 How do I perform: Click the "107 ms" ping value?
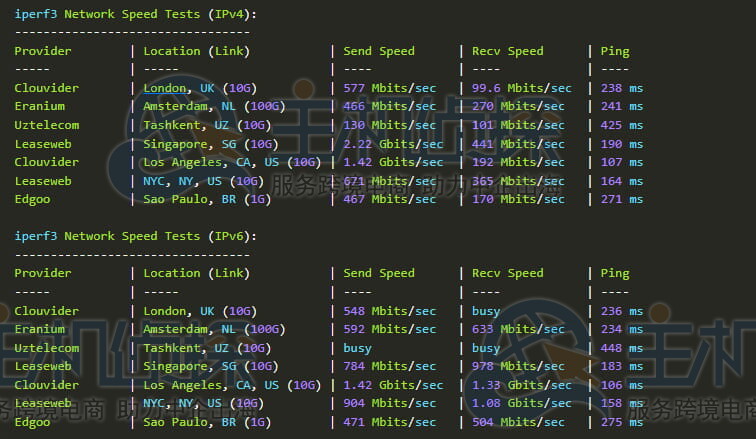click(x=622, y=162)
